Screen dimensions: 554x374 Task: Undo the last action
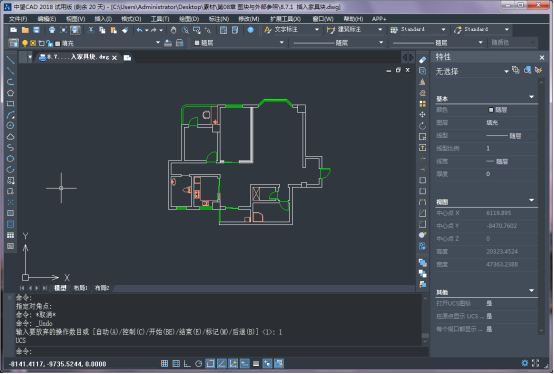140,30
